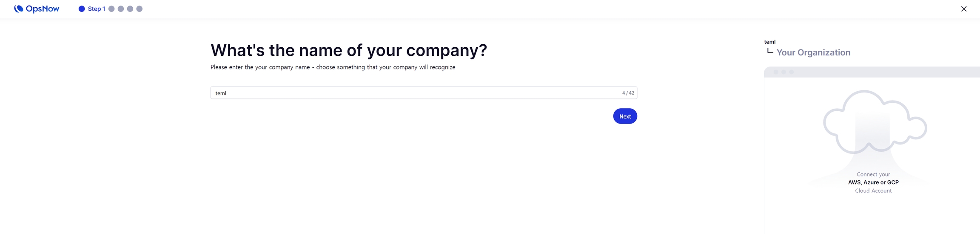Click the "AWS, Azure or GCP" text

[x=873, y=182]
